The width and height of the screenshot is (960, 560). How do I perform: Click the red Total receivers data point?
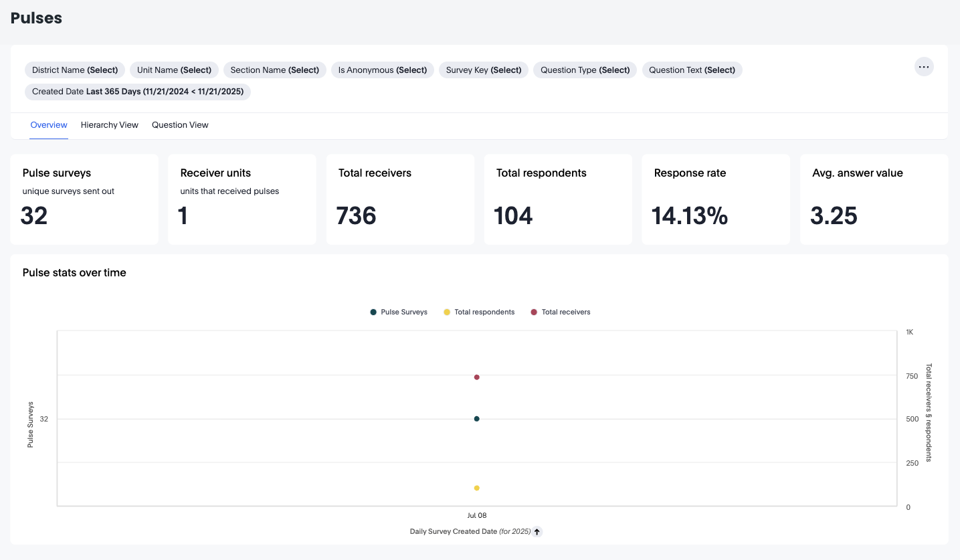pos(477,377)
